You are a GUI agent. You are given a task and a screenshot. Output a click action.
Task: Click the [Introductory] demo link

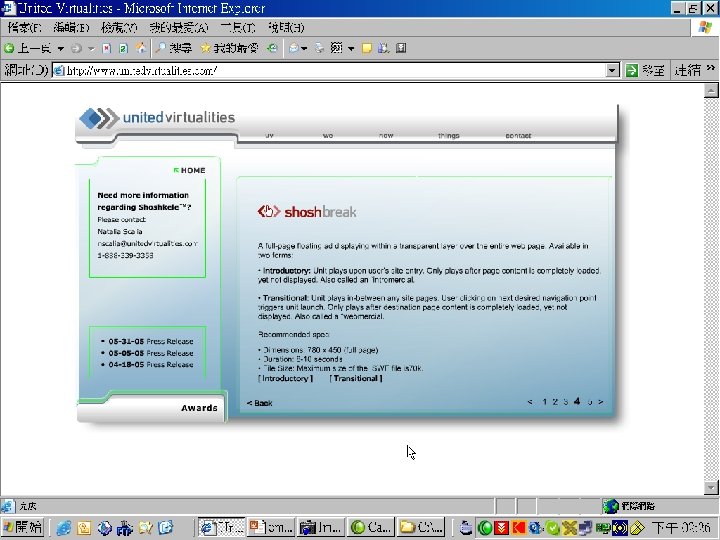click(x=286, y=378)
